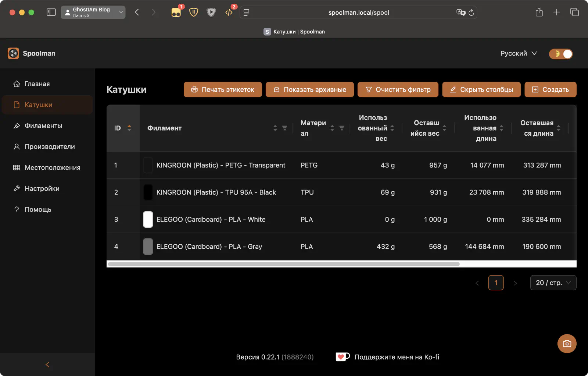Click the translate icon in address bar

tap(460, 13)
